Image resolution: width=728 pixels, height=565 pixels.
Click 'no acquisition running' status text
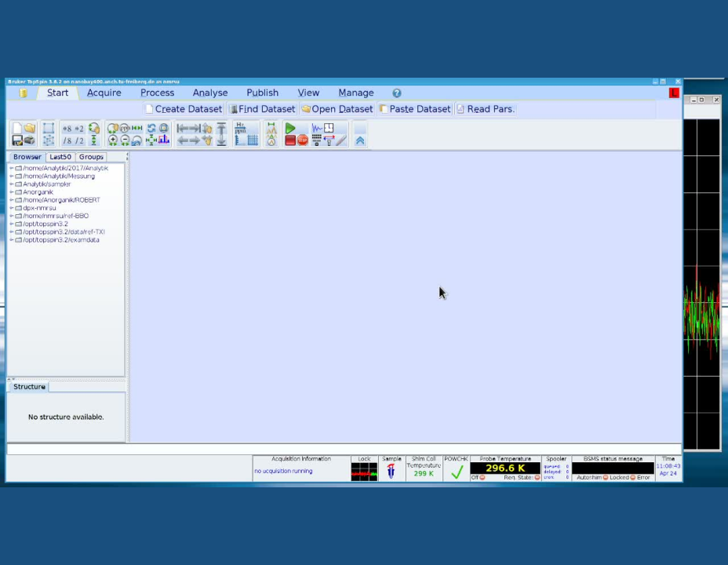pyautogui.click(x=283, y=471)
